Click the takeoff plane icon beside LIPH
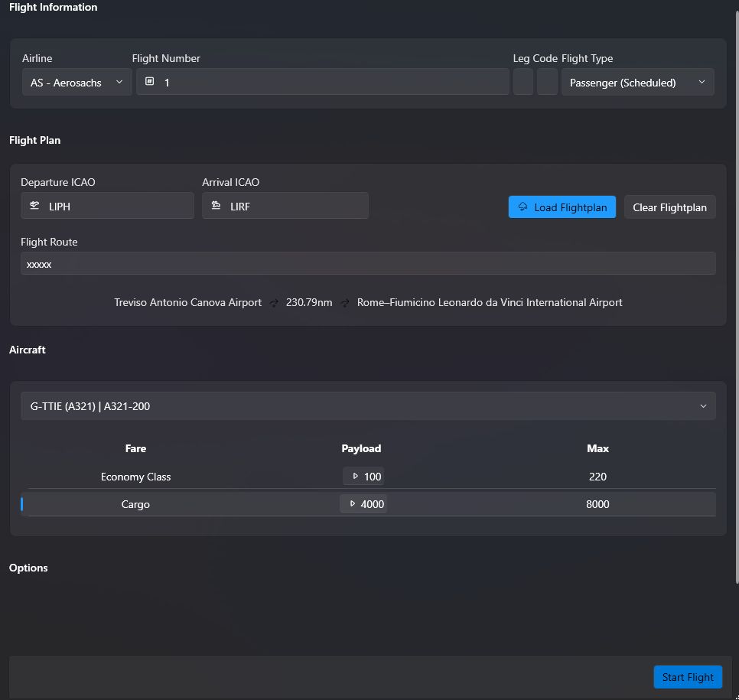This screenshot has width=739, height=700. click(x=34, y=206)
